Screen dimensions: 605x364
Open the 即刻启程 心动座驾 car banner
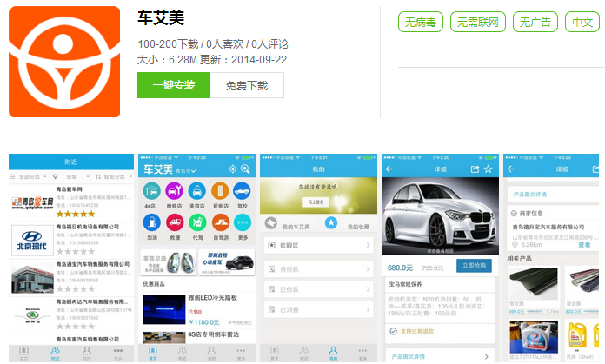(x=227, y=262)
